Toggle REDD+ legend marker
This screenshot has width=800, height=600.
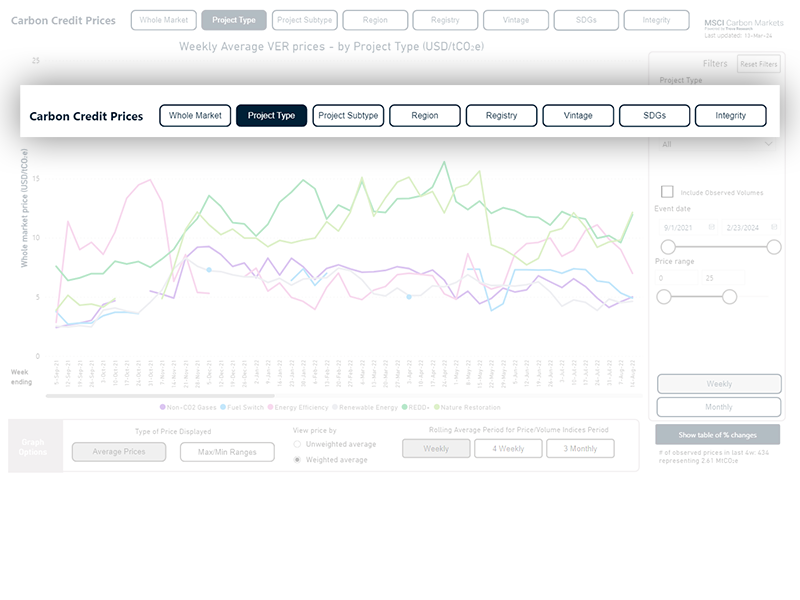click(x=405, y=407)
